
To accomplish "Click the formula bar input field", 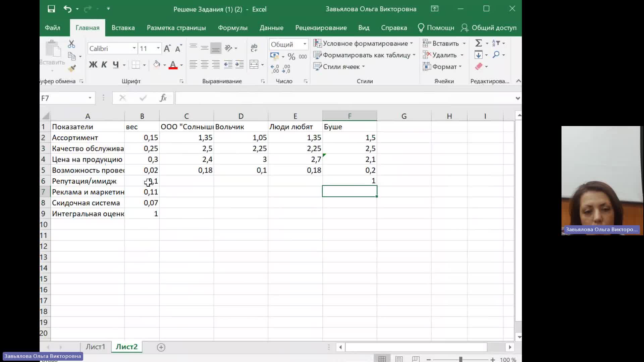I will pos(345,98).
